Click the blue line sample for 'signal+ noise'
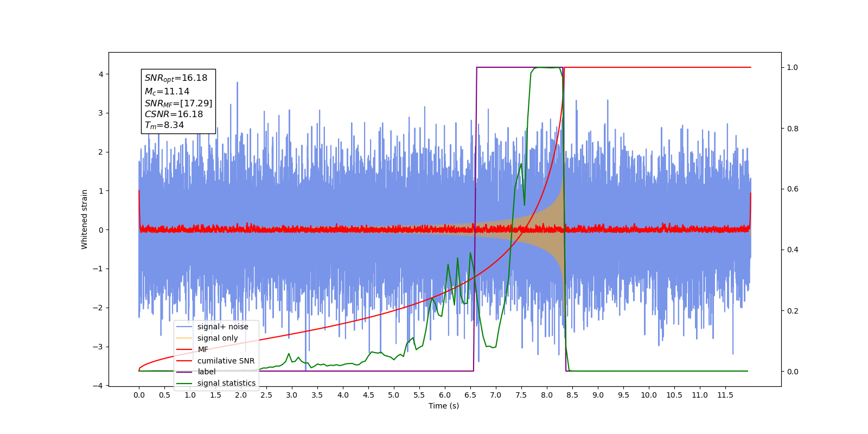The image size is (868, 434). [x=185, y=327]
